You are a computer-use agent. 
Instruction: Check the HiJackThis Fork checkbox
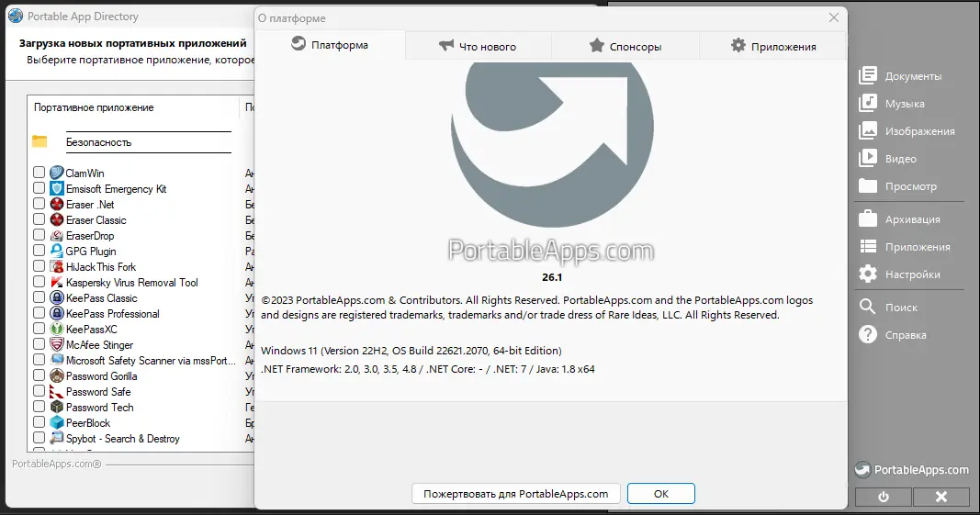click(x=39, y=265)
